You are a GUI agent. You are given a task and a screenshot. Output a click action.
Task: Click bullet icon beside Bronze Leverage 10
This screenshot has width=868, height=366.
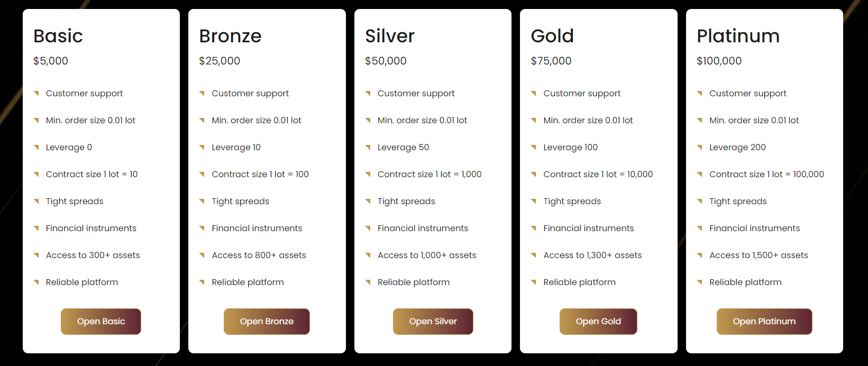click(x=202, y=148)
